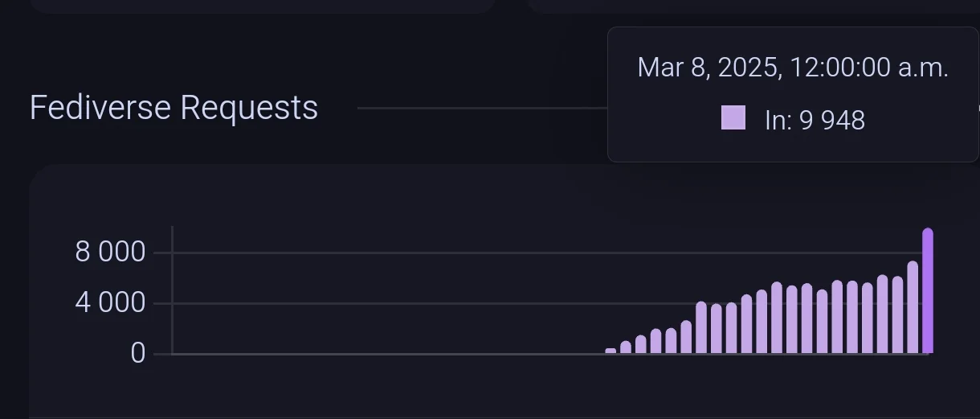Screen dimensions: 980x419
Task: Pick the fourth bar from the left
Action: click(656, 341)
